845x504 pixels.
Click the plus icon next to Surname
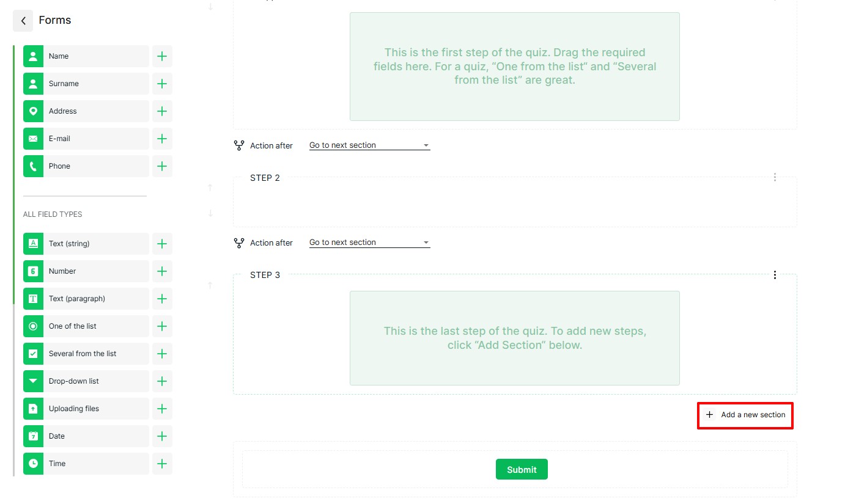[x=162, y=84]
